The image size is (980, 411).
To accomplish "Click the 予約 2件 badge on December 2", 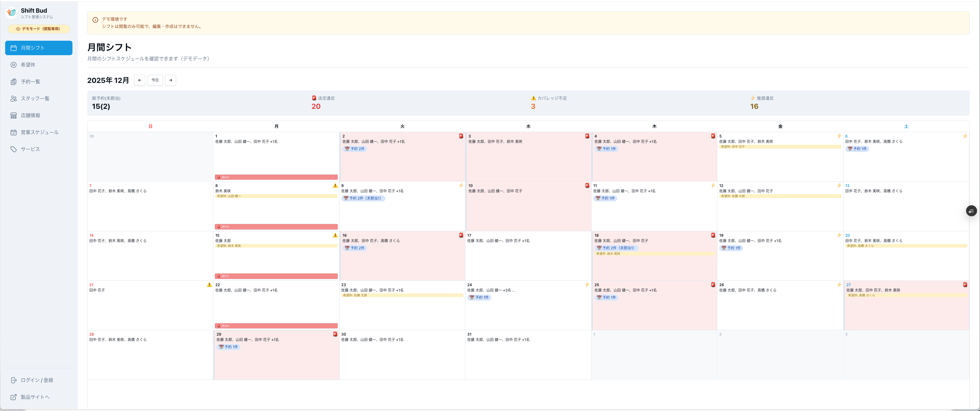I will click(355, 149).
